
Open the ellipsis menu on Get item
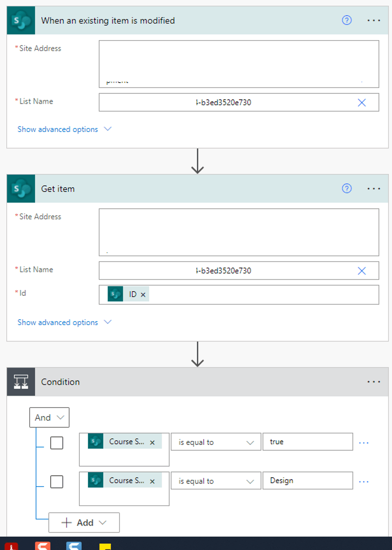[x=374, y=189]
